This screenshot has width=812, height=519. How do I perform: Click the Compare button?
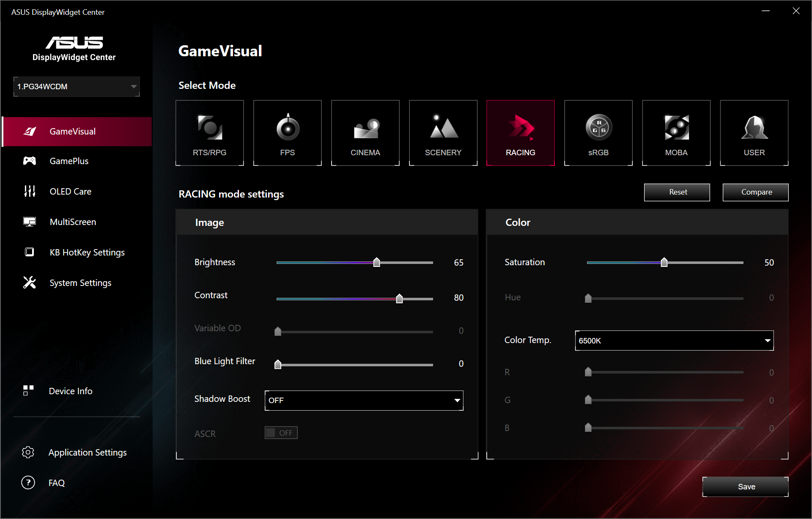click(755, 192)
